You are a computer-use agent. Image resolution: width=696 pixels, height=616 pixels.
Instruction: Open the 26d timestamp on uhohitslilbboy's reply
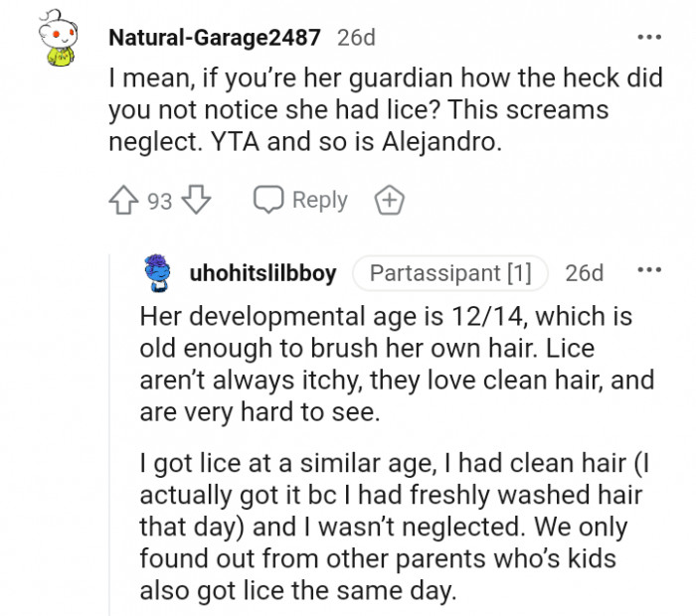584,272
